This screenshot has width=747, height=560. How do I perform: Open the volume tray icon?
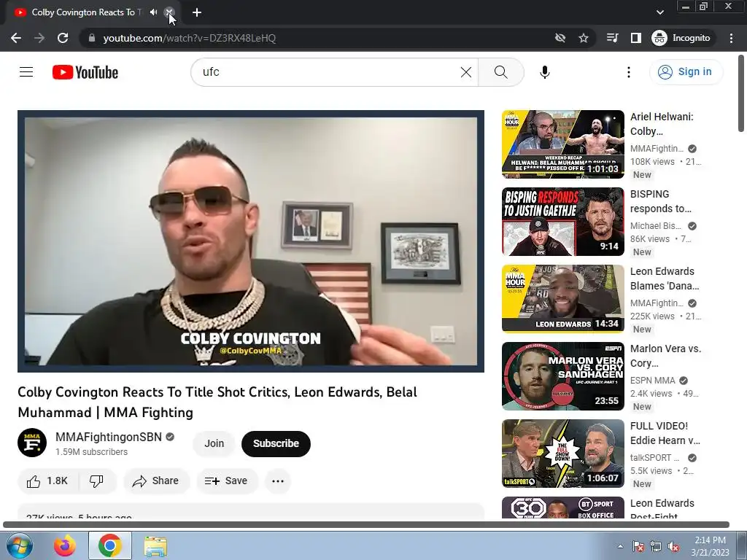(673, 547)
